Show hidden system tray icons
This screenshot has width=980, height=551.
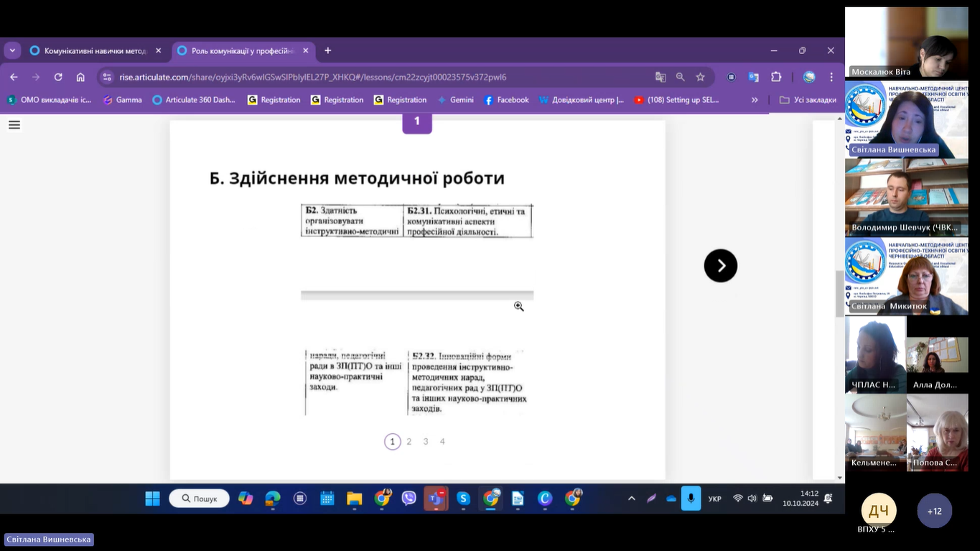(632, 498)
